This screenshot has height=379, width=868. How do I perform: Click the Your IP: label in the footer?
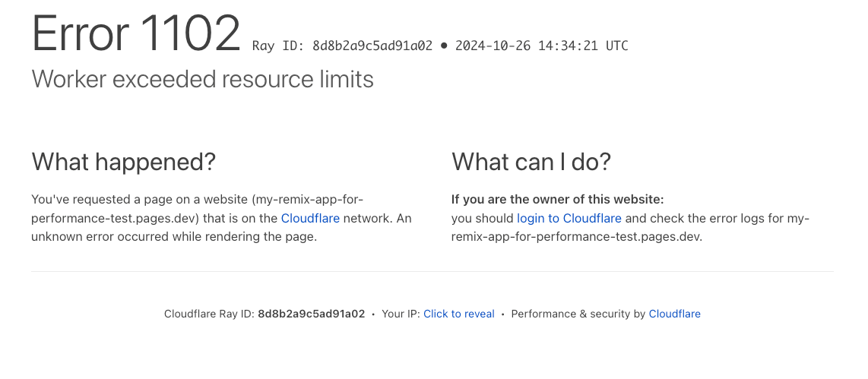click(x=401, y=314)
